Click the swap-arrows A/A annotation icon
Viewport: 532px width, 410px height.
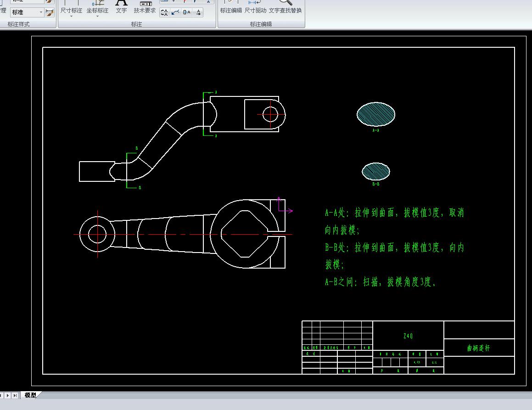point(164,12)
